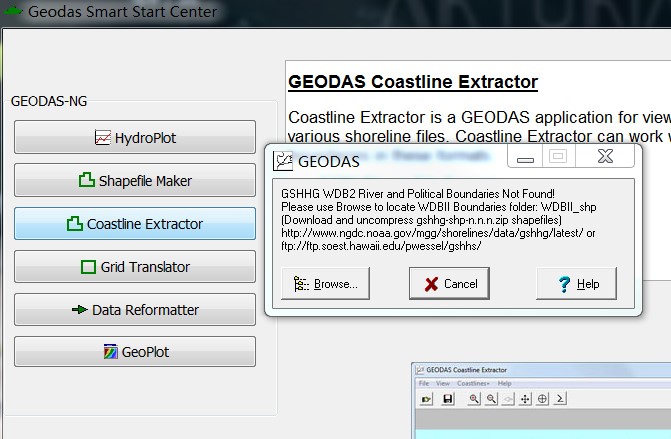
Task: Click the GEODAS-NG group label
Action: [49, 101]
